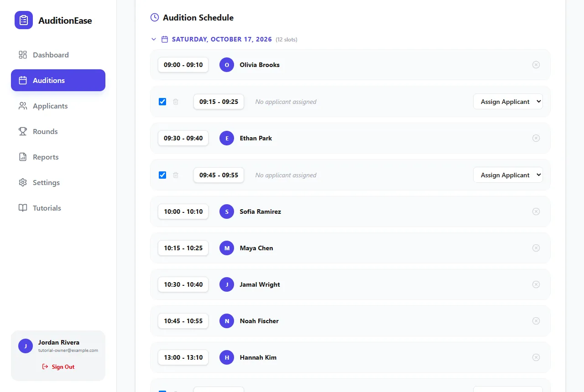Click the Sofia Ramirez name
Image resolution: width=584 pixels, height=392 pixels.
coord(261,211)
